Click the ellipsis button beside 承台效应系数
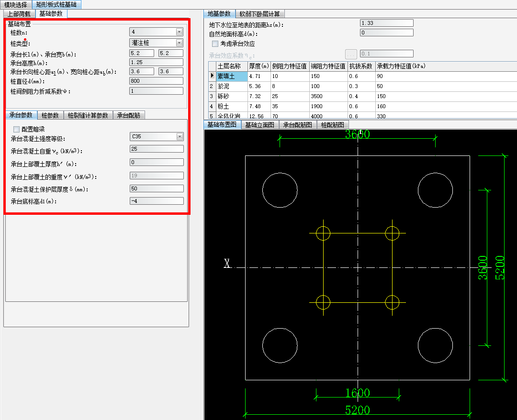Viewport: 517px width, 420px height. coord(351,54)
